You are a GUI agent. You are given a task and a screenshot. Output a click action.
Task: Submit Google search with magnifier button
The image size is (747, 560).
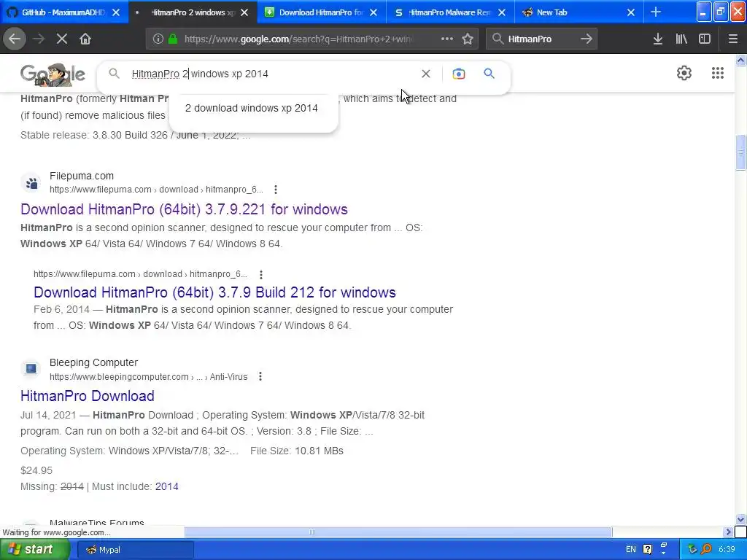pos(489,74)
